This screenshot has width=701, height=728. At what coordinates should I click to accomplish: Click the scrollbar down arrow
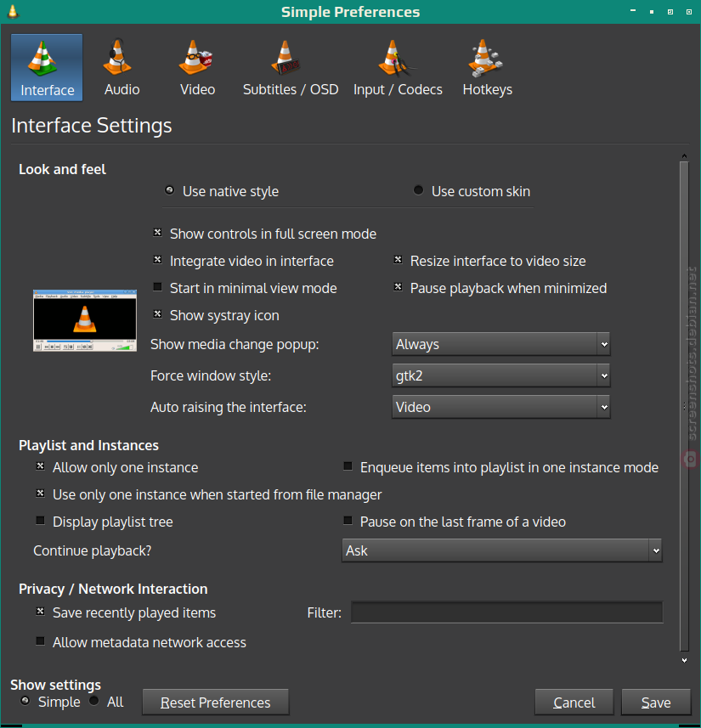[x=684, y=660]
